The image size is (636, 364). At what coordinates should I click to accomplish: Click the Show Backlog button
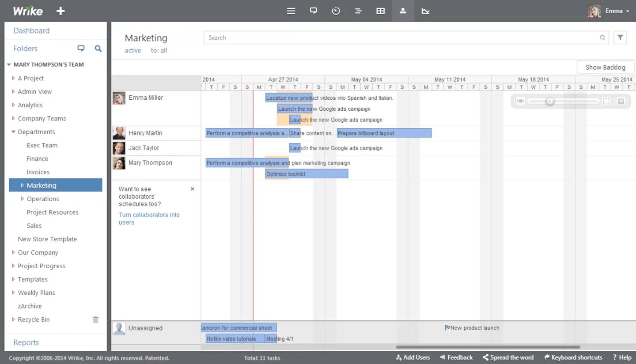pyautogui.click(x=606, y=67)
